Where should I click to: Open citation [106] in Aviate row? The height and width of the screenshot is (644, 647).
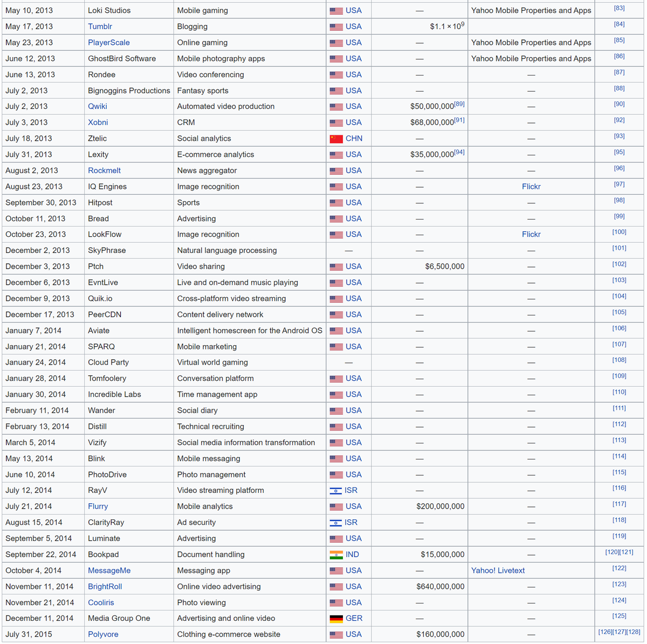620,328
